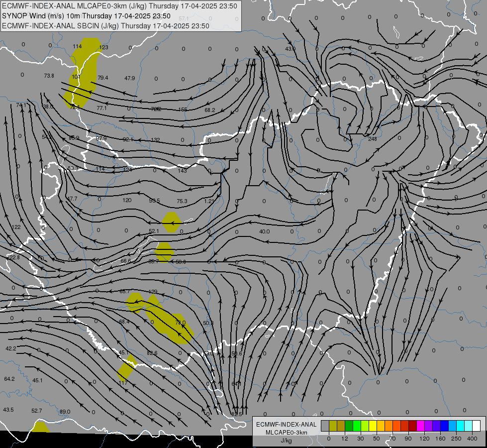Click legend tick label 400

click(x=472, y=439)
